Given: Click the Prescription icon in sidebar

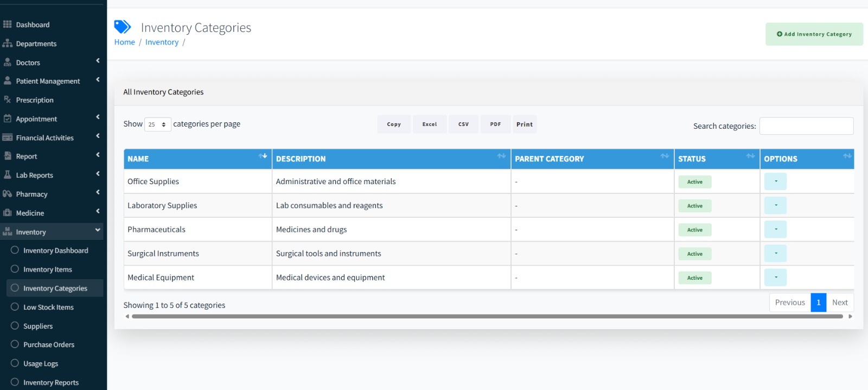Looking at the screenshot, I should (x=7, y=99).
